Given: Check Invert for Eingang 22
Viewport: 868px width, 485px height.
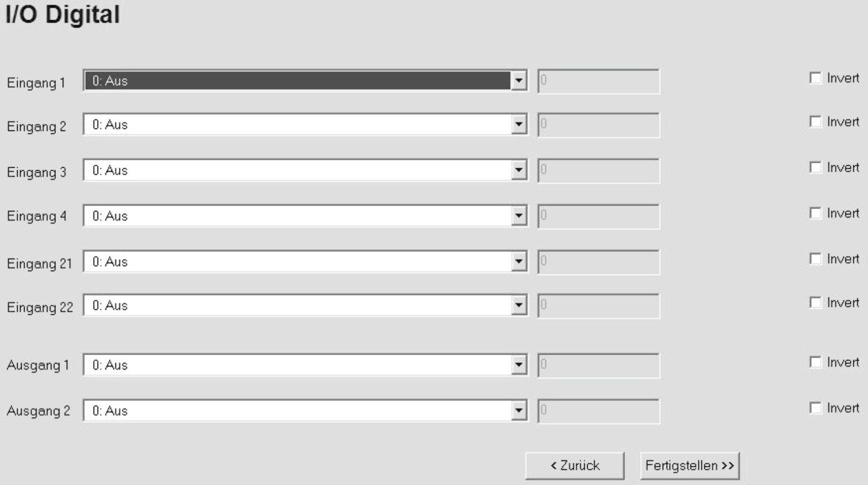Looking at the screenshot, I should pyautogui.click(x=815, y=303).
